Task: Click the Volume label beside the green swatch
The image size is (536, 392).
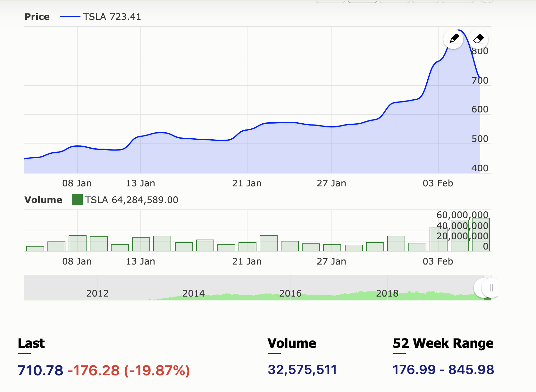Action: click(x=43, y=200)
